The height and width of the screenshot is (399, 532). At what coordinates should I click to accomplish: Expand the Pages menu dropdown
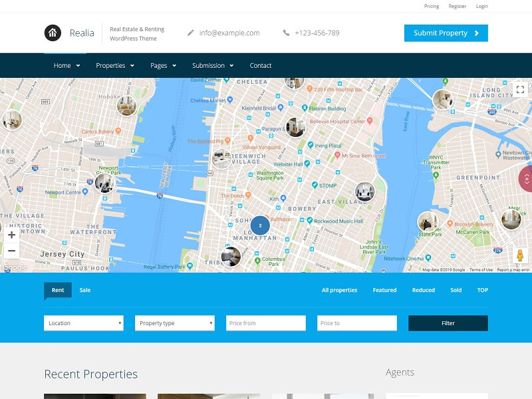(174, 65)
